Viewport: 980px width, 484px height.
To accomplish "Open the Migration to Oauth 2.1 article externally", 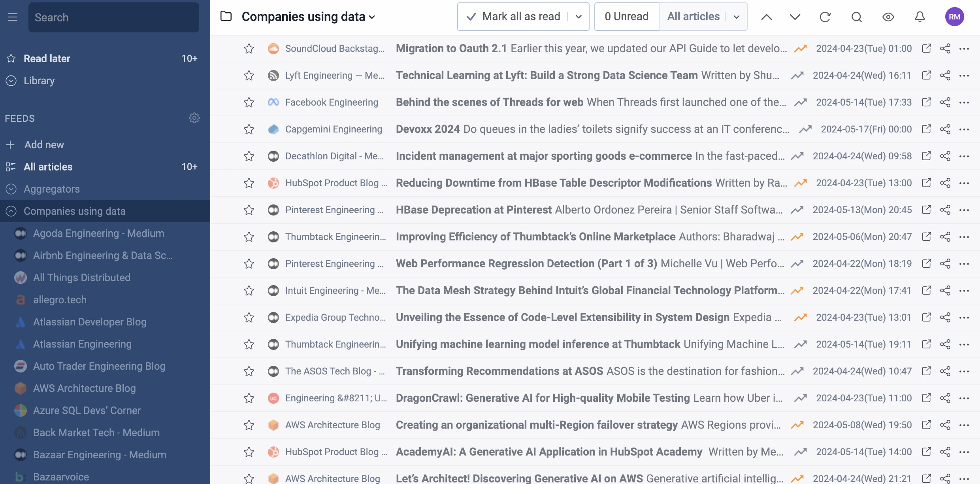I will [926, 49].
